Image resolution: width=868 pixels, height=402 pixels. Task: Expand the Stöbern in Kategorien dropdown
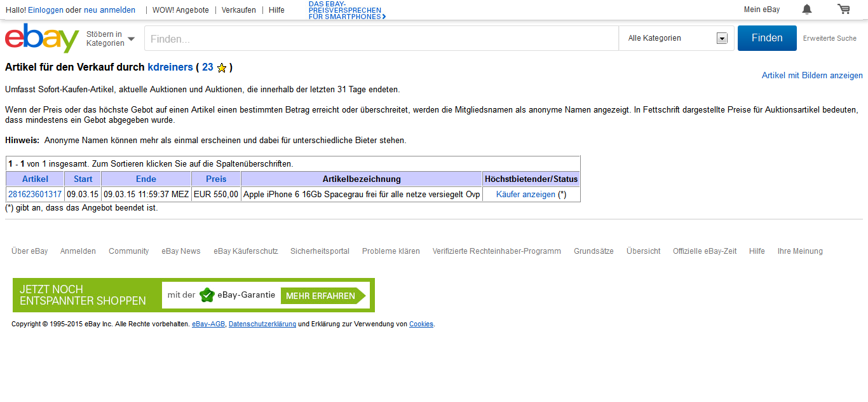point(111,39)
